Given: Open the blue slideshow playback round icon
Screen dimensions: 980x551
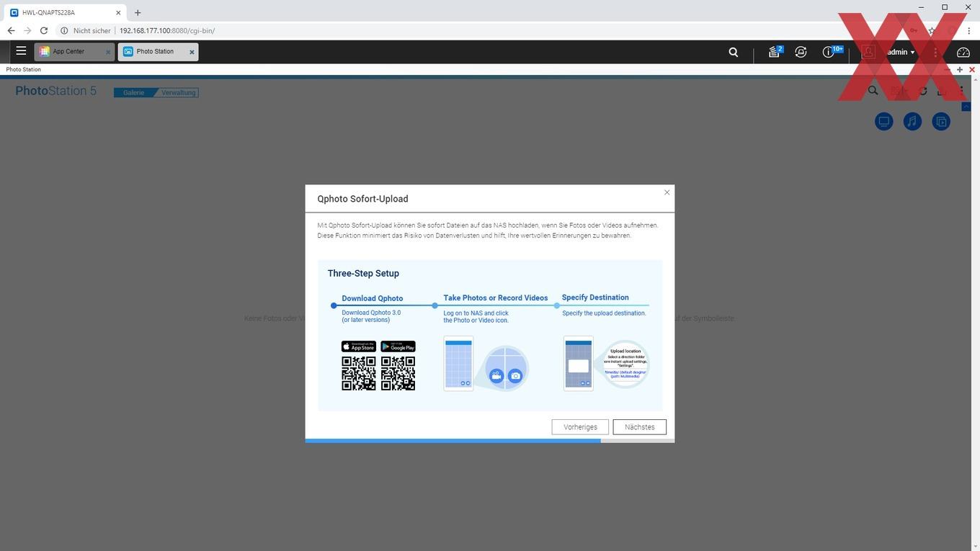Looking at the screenshot, I should point(941,121).
